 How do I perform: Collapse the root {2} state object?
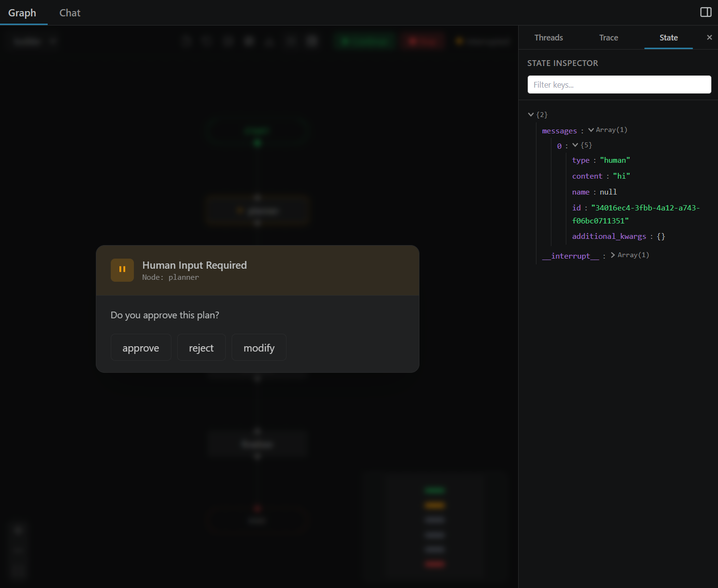(531, 115)
